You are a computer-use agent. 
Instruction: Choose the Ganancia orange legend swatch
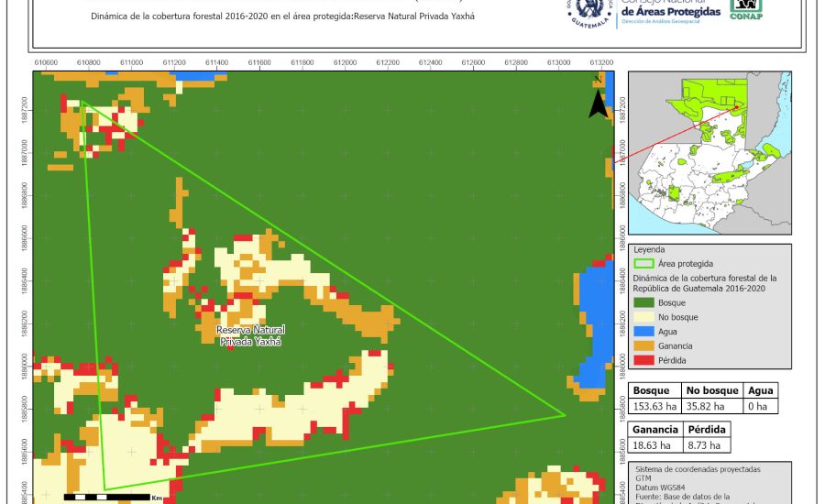click(643, 346)
